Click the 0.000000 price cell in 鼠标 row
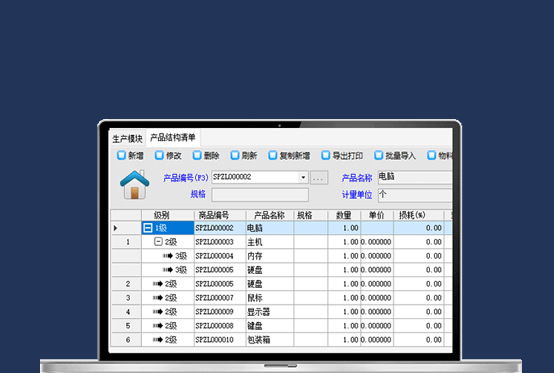This screenshot has width=554, height=373. point(377,298)
